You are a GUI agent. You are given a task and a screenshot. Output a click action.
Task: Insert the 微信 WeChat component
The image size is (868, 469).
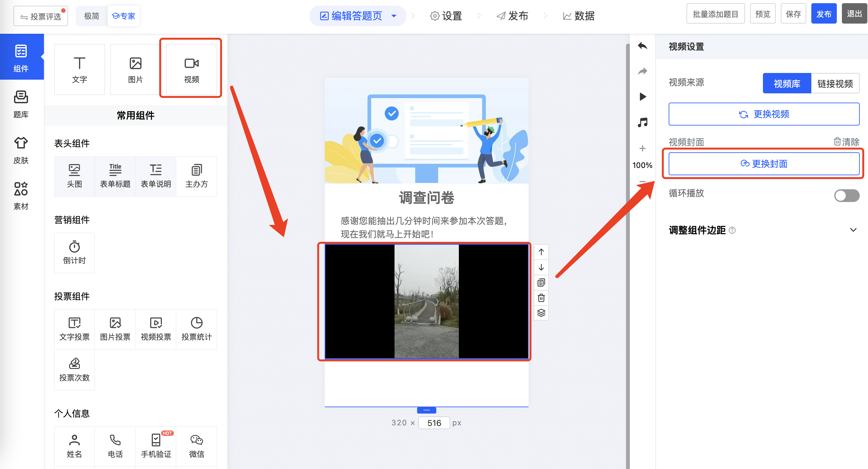click(197, 447)
